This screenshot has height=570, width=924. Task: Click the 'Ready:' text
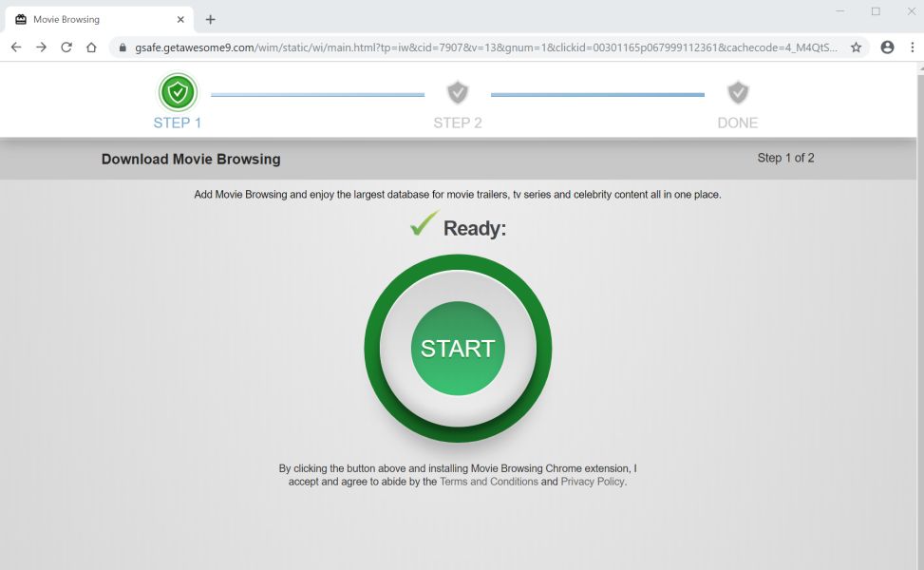click(x=475, y=228)
